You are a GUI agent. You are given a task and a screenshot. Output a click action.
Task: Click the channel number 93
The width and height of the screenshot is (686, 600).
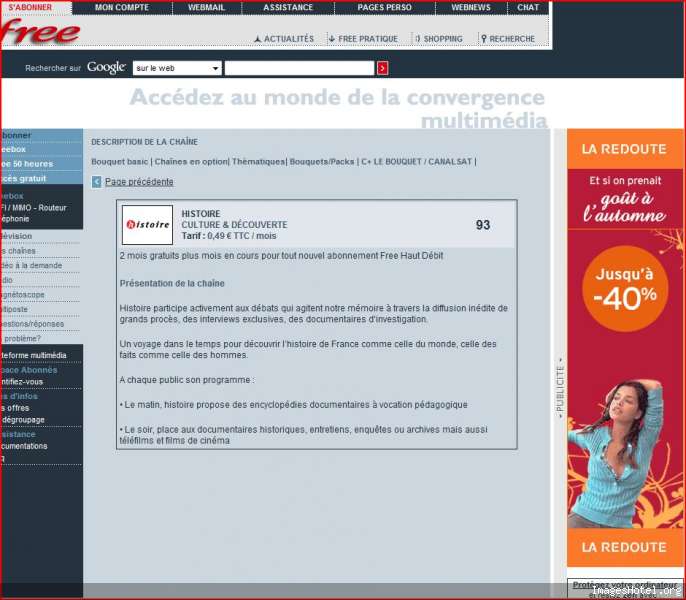483,225
